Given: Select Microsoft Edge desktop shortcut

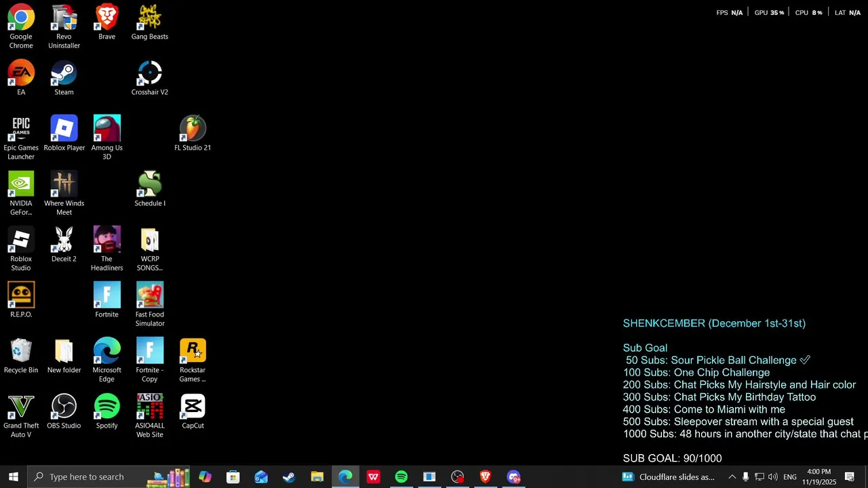Looking at the screenshot, I should (x=106, y=361).
